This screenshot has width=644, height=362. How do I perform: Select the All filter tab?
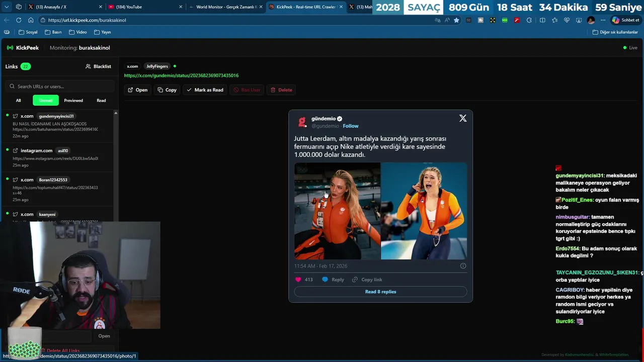click(19, 101)
